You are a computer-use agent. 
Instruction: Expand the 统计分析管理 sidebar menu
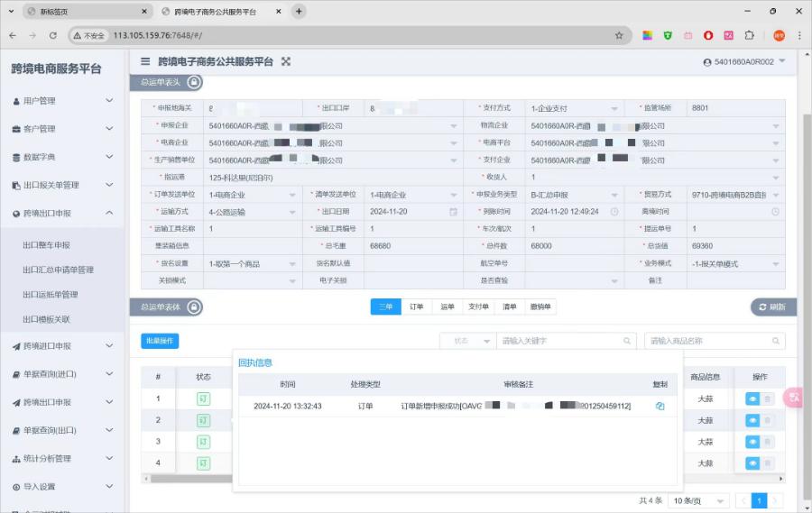[x=62, y=458]
